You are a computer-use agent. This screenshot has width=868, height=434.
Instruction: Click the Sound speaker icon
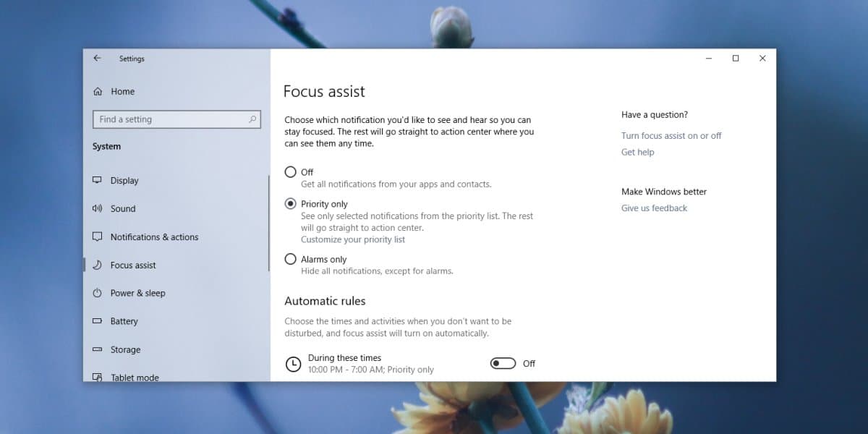(97, 208)
